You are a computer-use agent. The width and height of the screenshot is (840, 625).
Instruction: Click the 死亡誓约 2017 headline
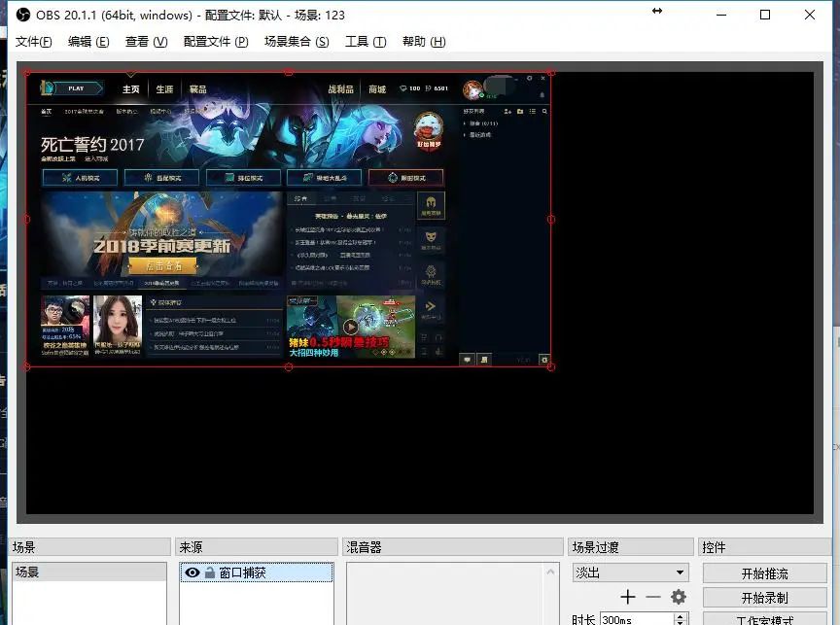pyautogui.click(x=92, y=145)
